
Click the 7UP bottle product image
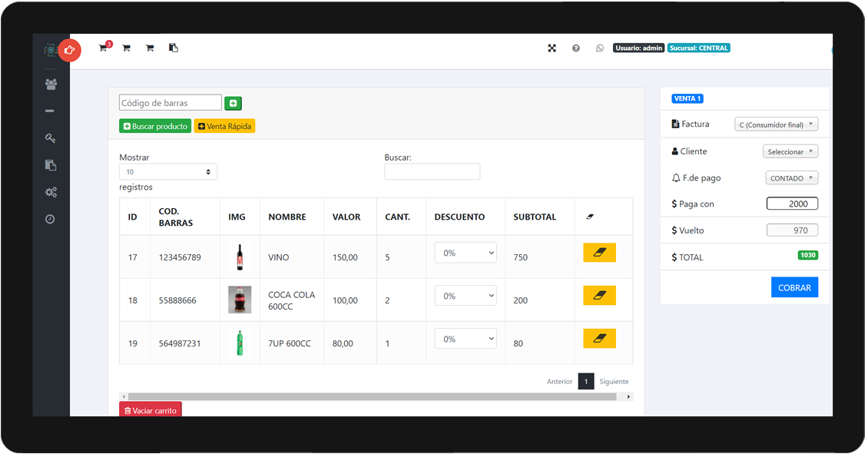tap(240, 343)
